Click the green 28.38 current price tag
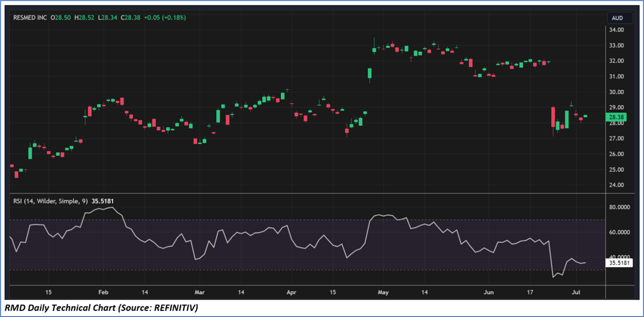The image size is (644, 317). (617, 117)
